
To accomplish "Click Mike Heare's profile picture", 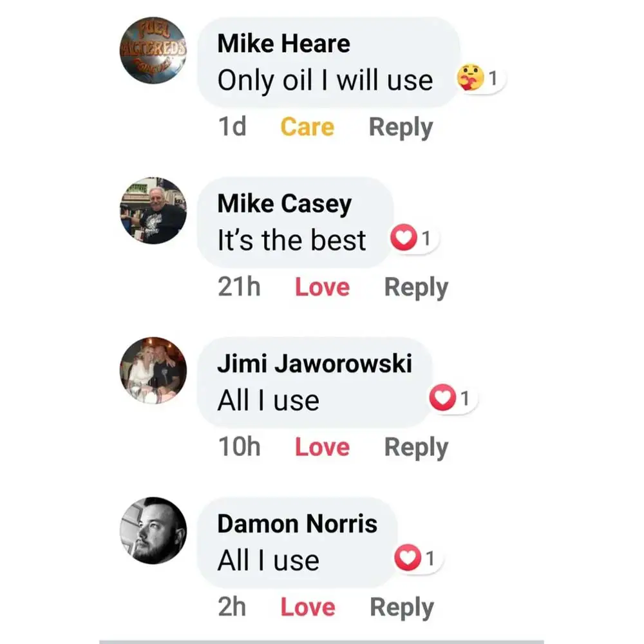I will tap(153, 51).
